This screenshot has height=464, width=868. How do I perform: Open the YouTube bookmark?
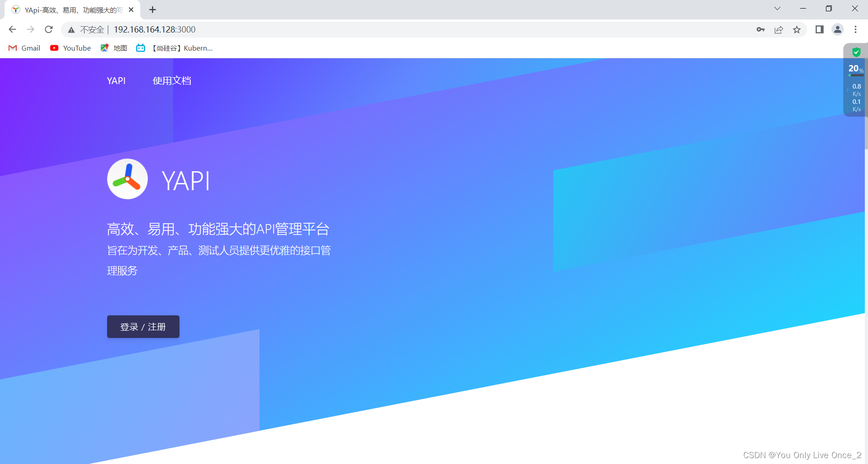[71, 48]
